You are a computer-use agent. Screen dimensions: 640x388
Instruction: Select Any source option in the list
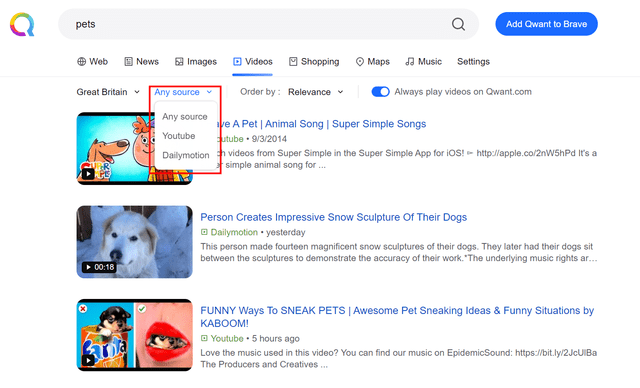point(185,117)
